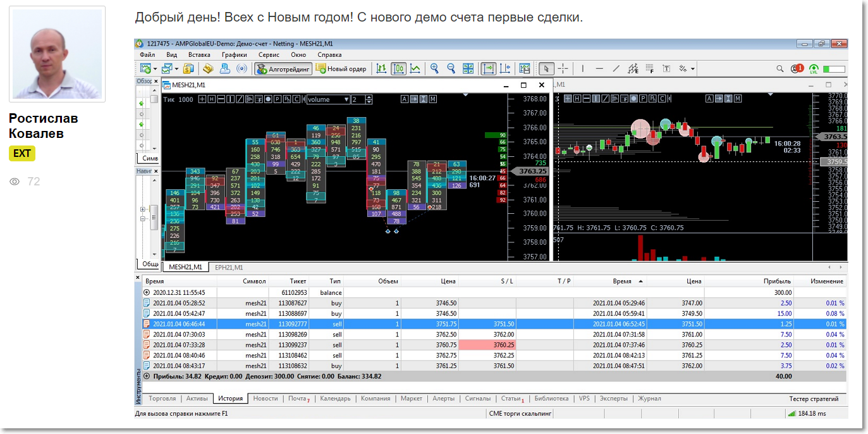Open the Сервис menu
This screenshot has width=868, height=434.
pos(269,54)
